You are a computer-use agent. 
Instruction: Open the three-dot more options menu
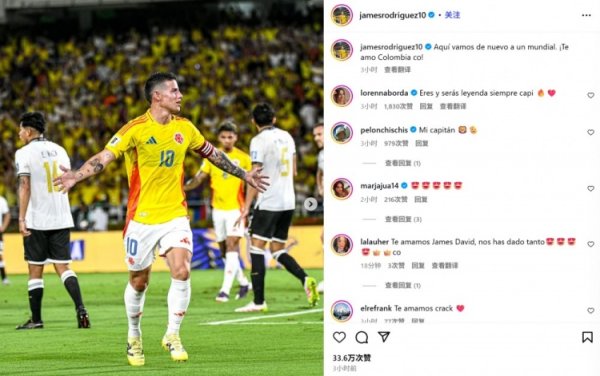(586, 15)
